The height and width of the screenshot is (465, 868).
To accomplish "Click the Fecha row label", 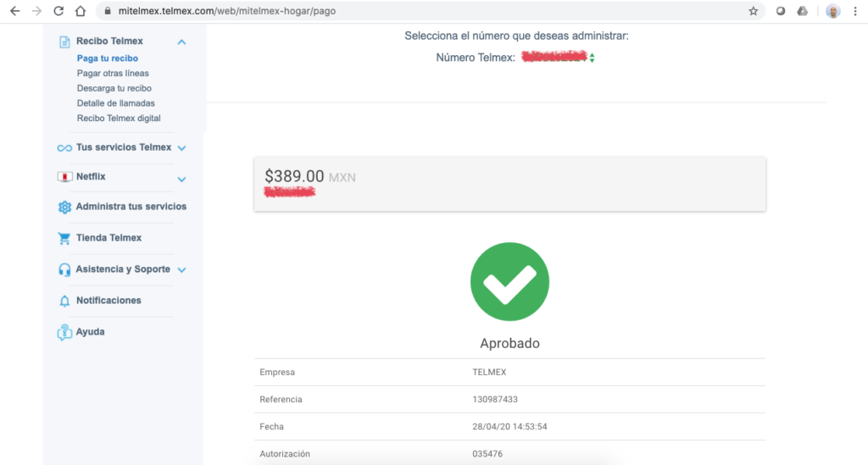I will (x=271, y=426).
